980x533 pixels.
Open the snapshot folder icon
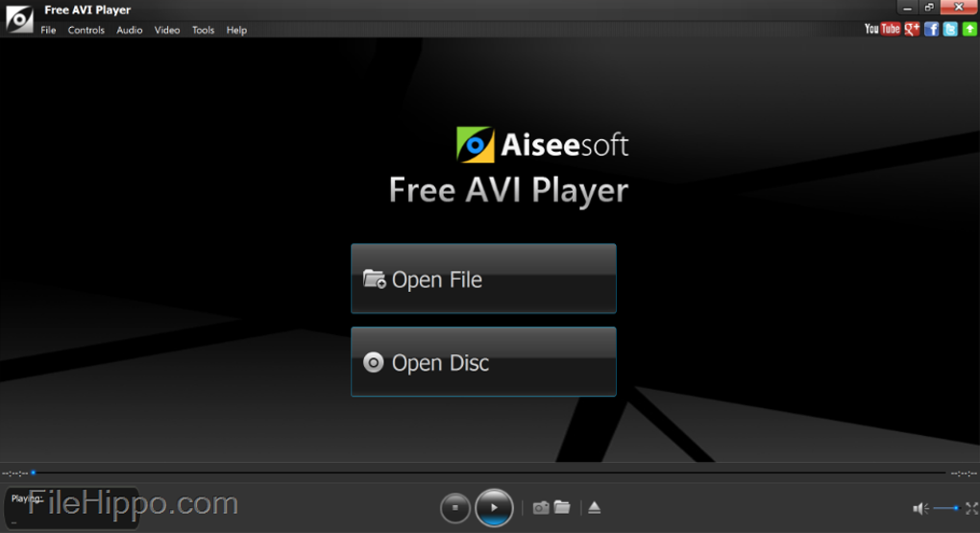(x=562, y=507)
